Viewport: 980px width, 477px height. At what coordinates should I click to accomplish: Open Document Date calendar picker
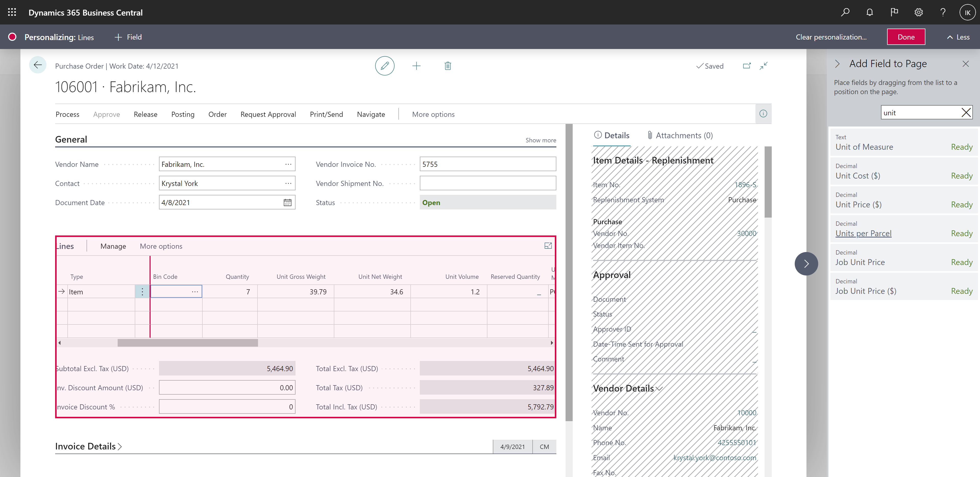point(287,202)
